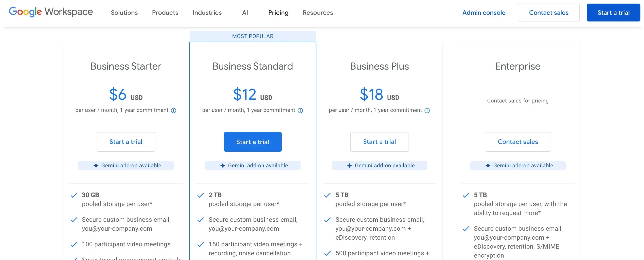
Task: Click checkmark icon next to 2 TB
Action: [x=201, y=195]
